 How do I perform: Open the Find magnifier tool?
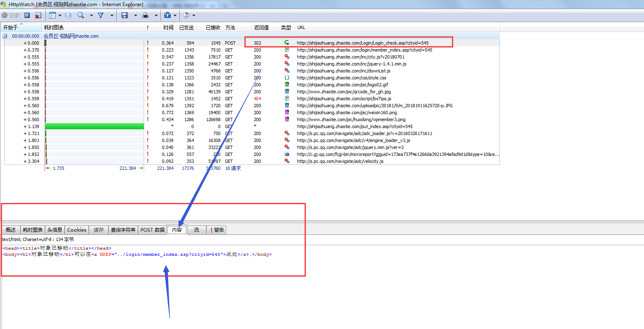click(x=81, y=15)
